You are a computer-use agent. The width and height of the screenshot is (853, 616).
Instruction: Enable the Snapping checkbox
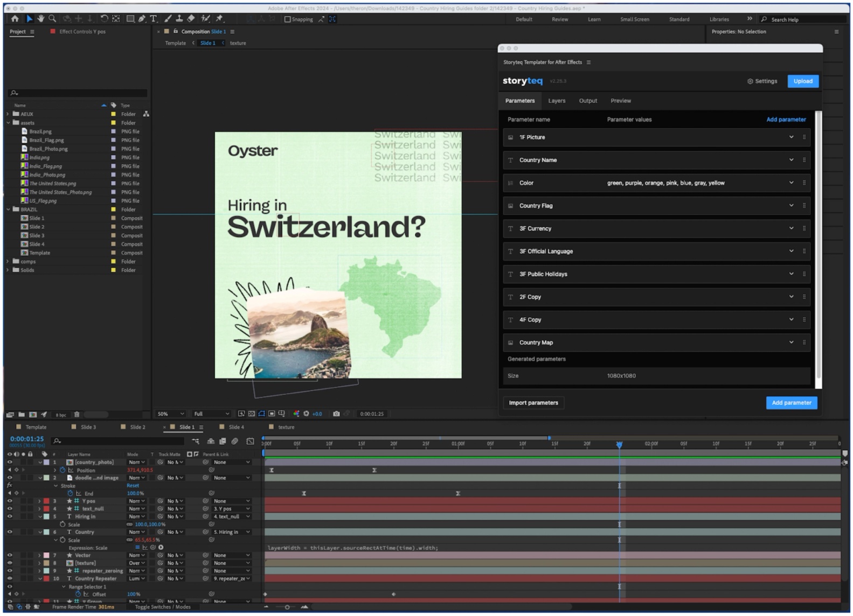(x=287, y=19)
